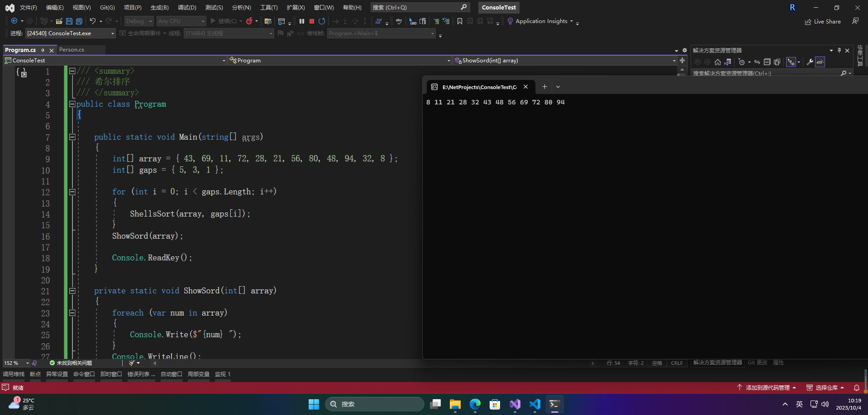Pin the Program.cs tab
The image size is (868, 415).
pos(43,50)
